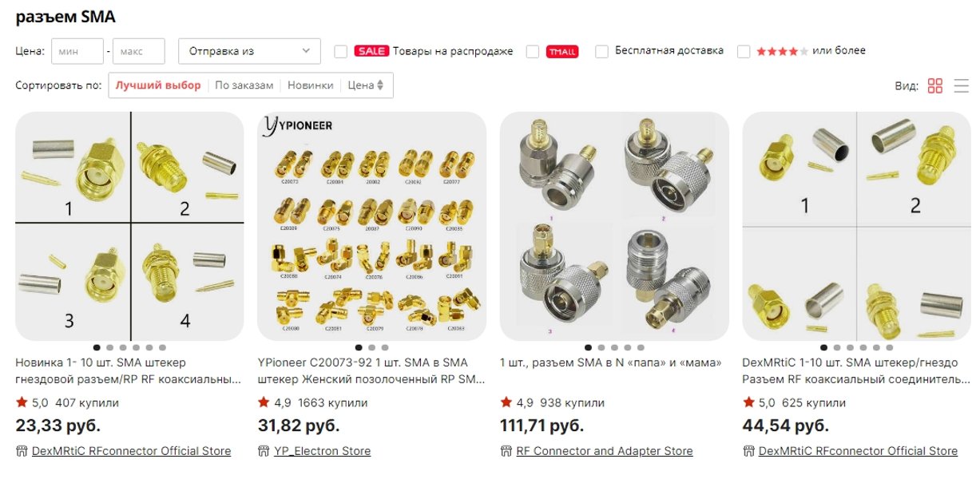Viewport: 980px width, 479px height.
Task: Click the minimum price input field
Action: 77,51
